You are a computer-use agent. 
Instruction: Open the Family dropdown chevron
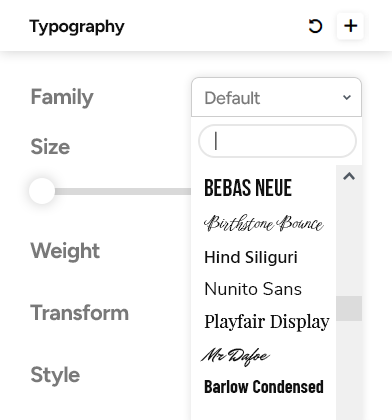click(347, 97)
